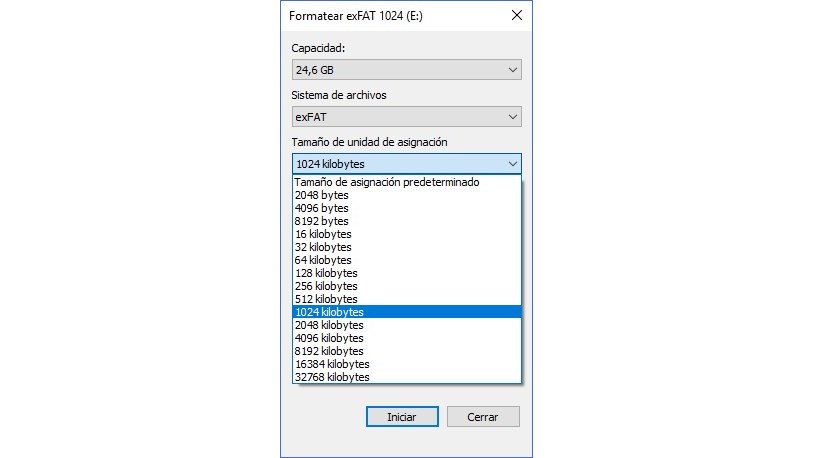This screenshot has height=458, width=814.
Task: Pick 64 kilobytes from the list
Action: tap(406, 260)
